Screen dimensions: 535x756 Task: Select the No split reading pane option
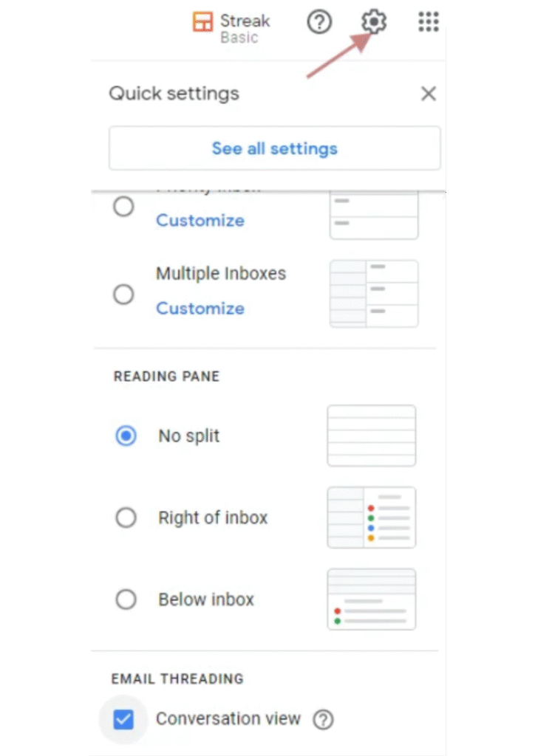pyautogui.click(x=126, y=436)
